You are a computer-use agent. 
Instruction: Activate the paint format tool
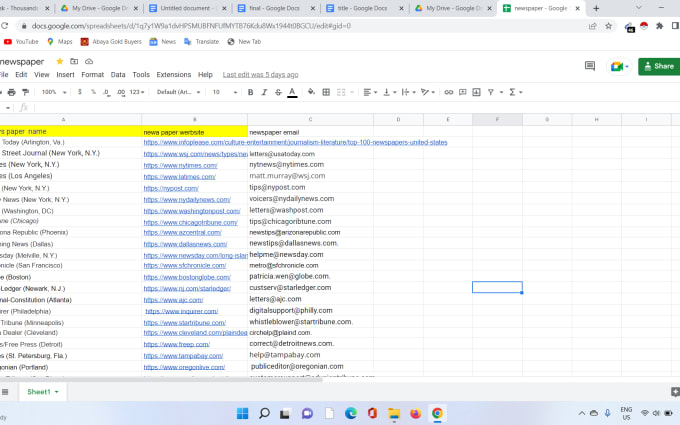(x=26, y=92)
